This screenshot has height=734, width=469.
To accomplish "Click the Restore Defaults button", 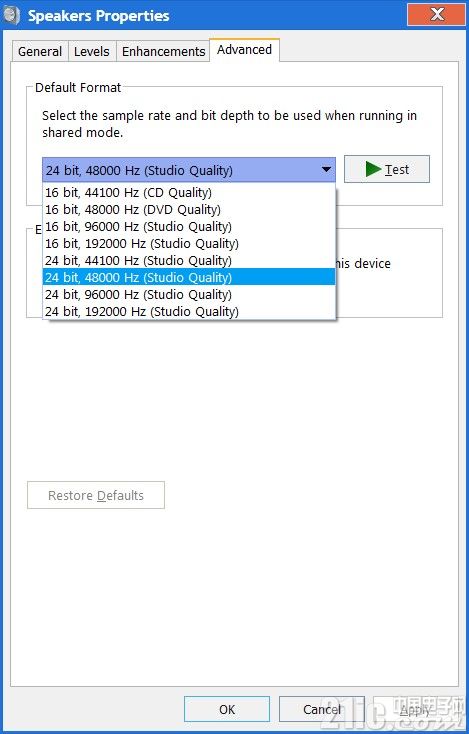I will click(96, 495).
